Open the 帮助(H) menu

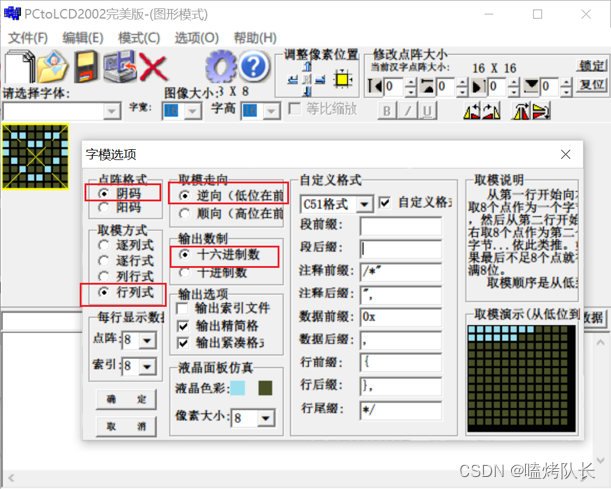[x=255, y=38]
